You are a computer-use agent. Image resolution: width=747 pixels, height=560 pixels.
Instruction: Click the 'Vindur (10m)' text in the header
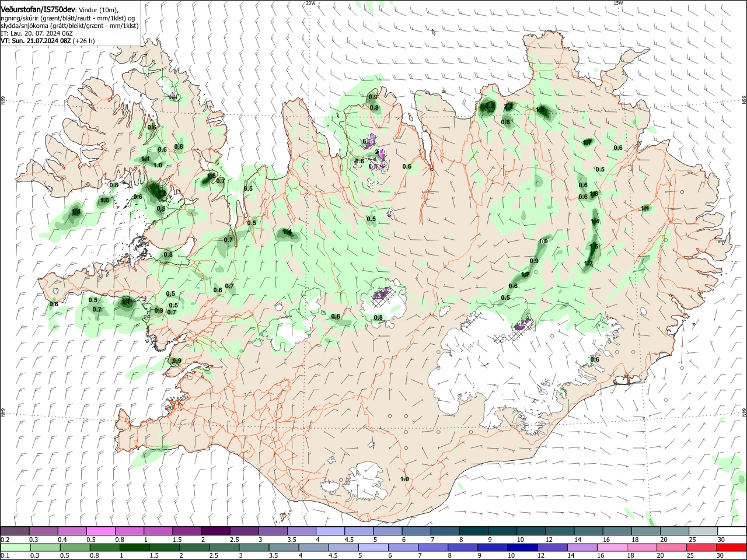99,10
